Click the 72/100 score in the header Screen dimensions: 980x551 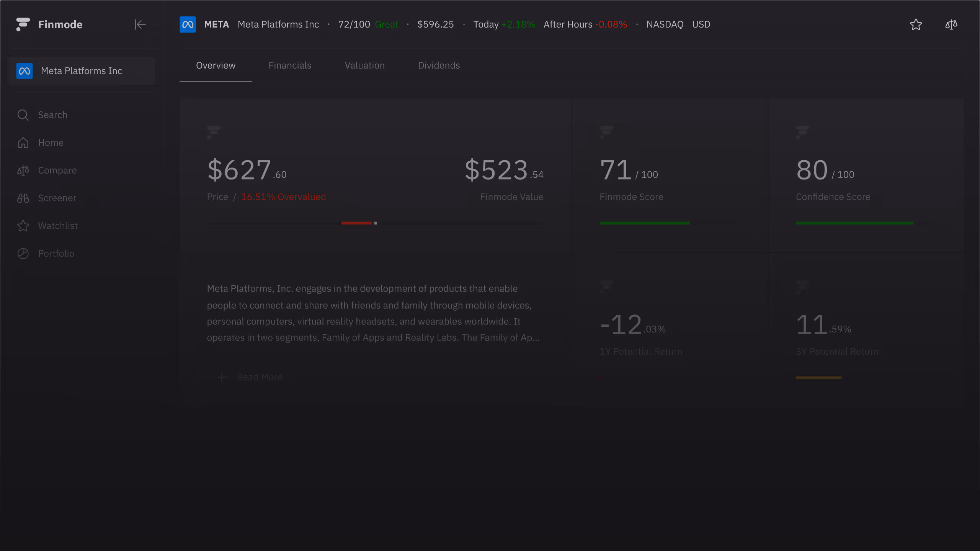(x=354, y=24)
